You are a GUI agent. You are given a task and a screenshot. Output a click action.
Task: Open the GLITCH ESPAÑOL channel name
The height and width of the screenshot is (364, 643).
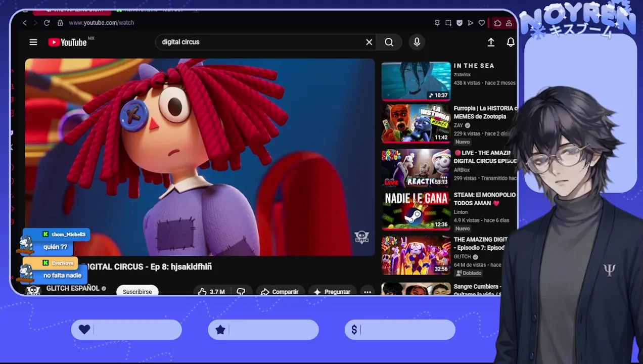coord(73,288)
